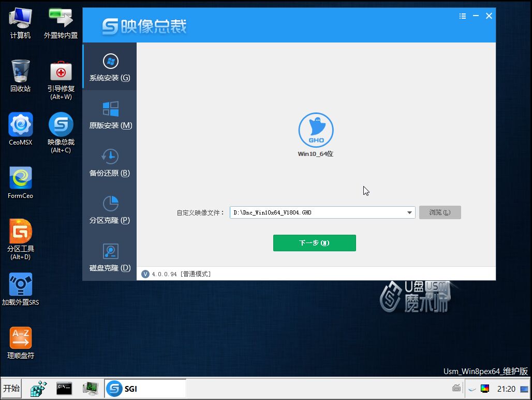Click the 浏览 (L) browse button

point(440,212)
